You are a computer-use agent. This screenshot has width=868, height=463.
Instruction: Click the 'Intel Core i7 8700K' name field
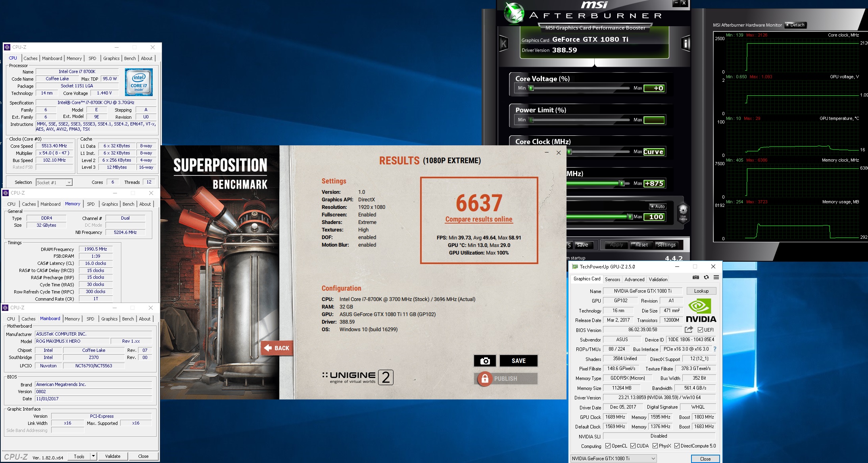click(x=77, y=71)
